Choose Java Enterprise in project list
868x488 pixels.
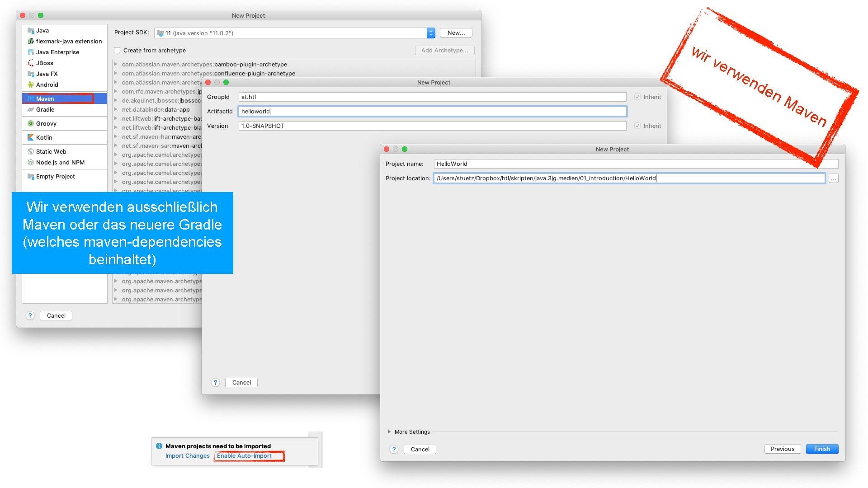(65, 52)
